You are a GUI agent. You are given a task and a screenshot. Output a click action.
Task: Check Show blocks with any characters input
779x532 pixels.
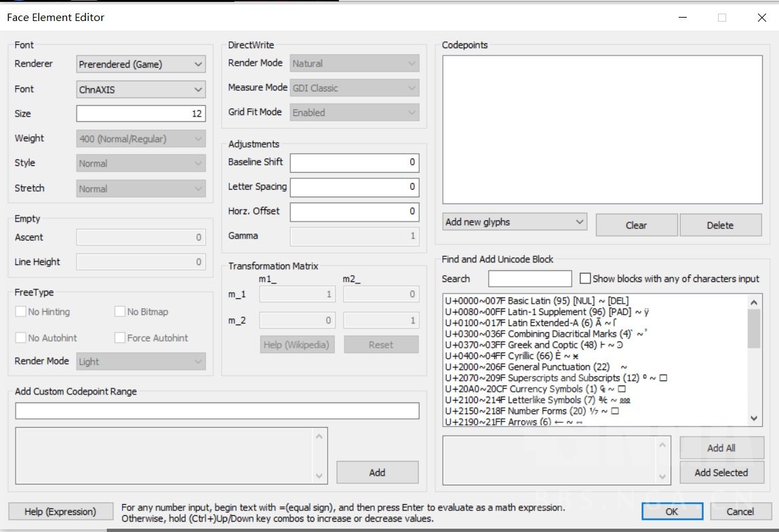click(x=586, y=279)
